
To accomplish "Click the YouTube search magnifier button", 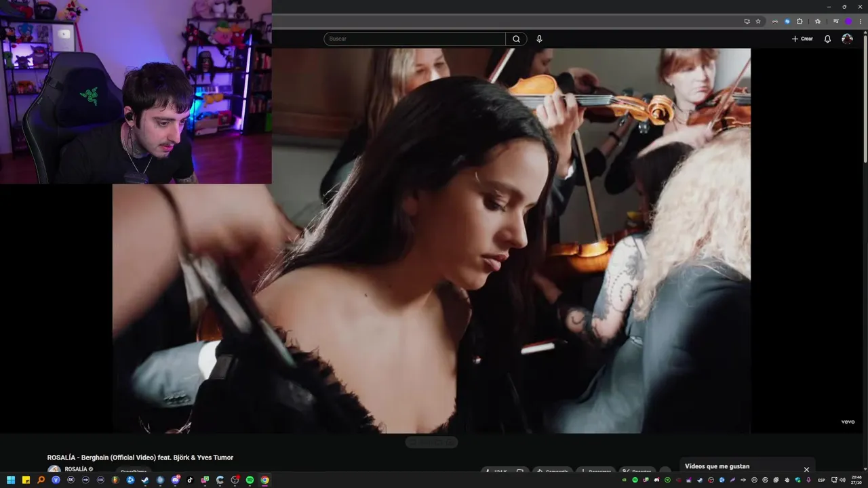I will (516, 39).
